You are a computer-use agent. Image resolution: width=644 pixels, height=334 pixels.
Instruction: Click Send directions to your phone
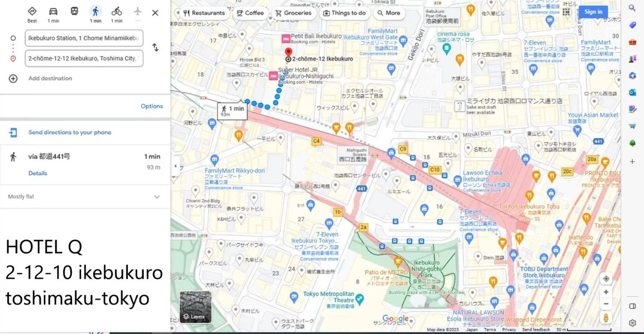coord(70,132)
